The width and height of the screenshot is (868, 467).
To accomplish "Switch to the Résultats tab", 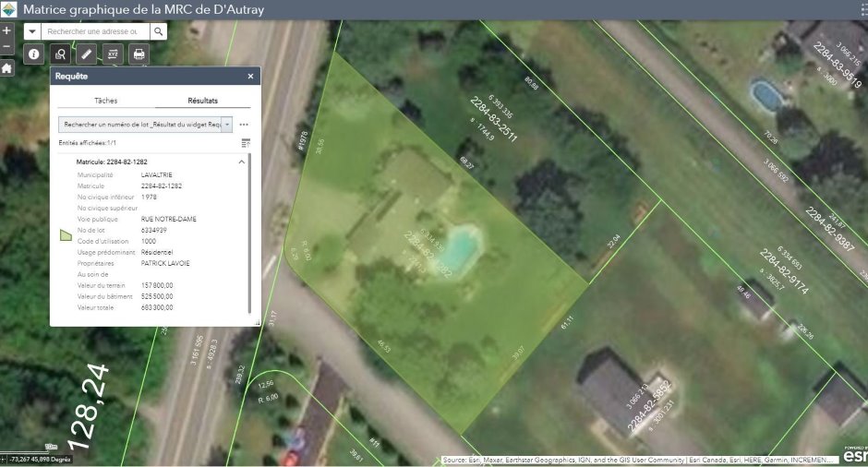I will (x=202, y=101).
